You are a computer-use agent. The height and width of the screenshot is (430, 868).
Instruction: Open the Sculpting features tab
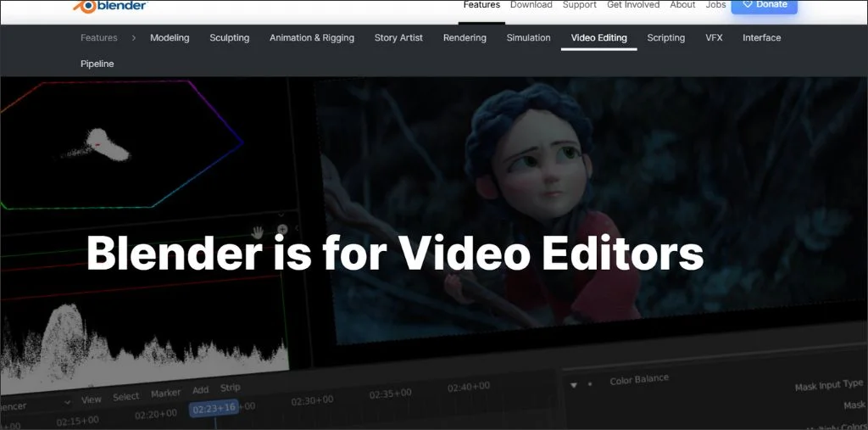(229, 37)
